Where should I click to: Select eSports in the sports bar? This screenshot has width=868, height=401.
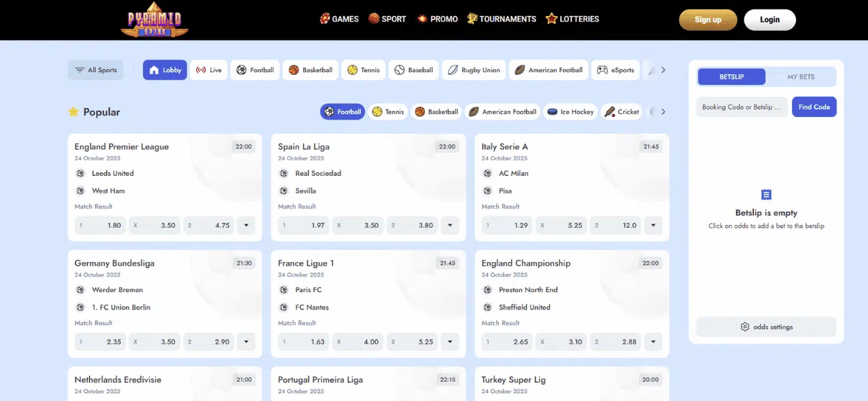click(616, 70)
